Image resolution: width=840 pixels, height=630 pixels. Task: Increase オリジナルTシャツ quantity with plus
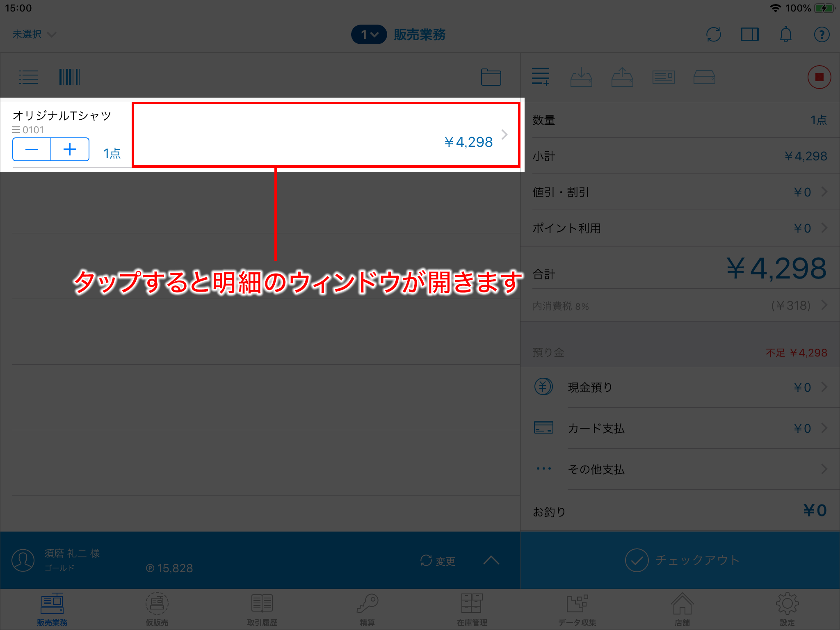tap(70, 149)
